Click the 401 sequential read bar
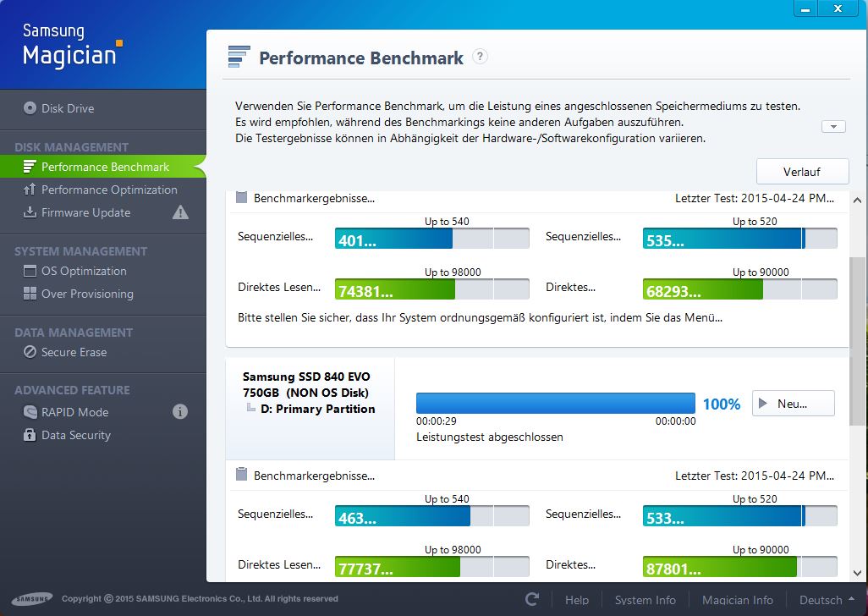868x616 pixels. point(431,239)
